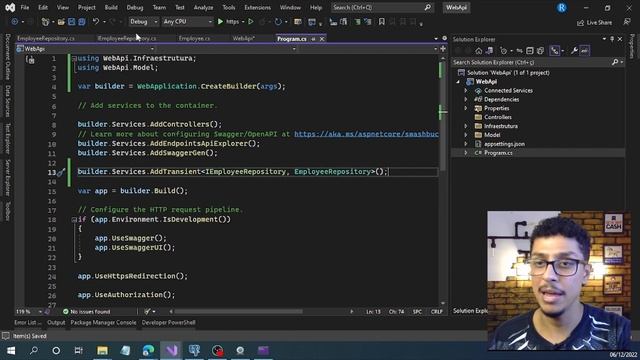
Task: Click Sync with Active Document icon
Action: 519,51
